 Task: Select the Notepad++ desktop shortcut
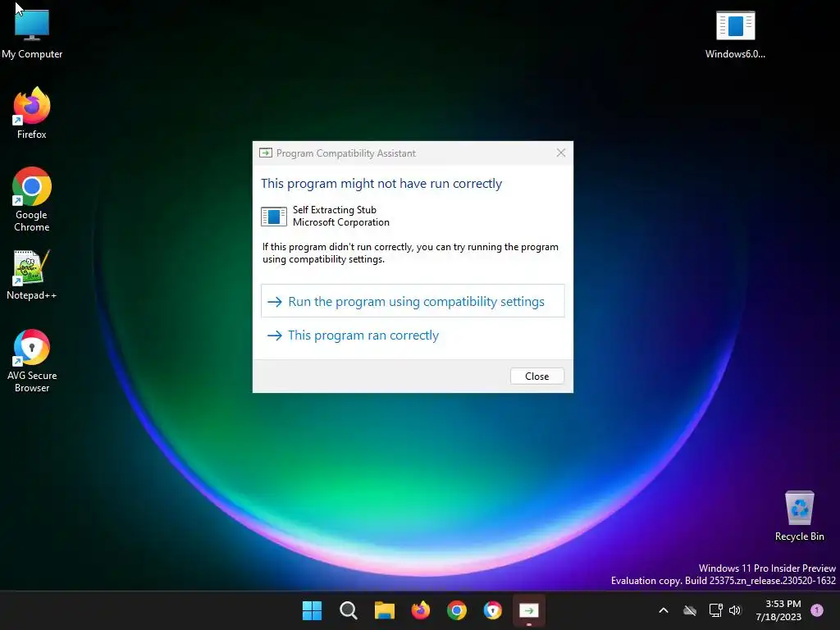click(x=32, y=275)
